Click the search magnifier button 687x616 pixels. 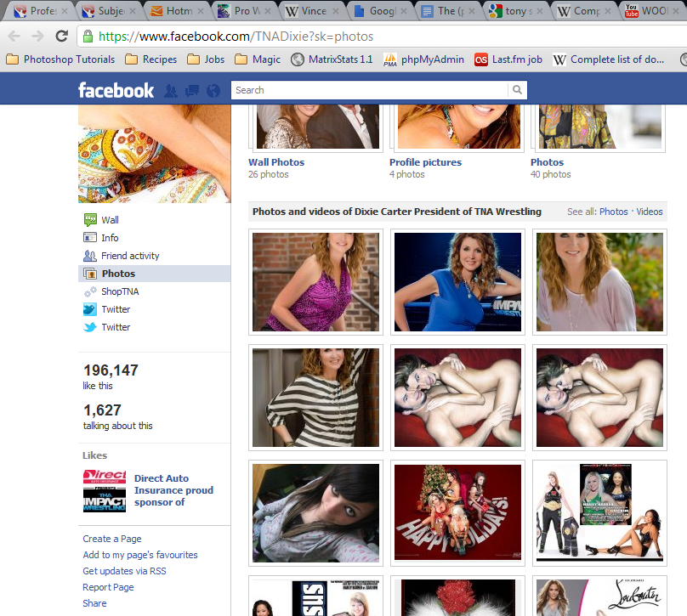click(517, 90)
